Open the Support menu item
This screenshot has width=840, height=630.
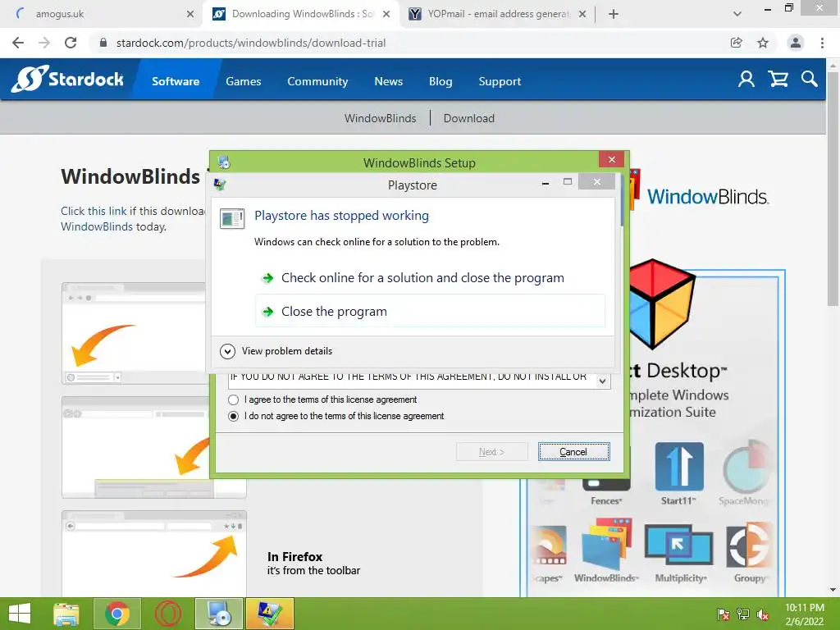pyautogui.click(x=500, y=81)
